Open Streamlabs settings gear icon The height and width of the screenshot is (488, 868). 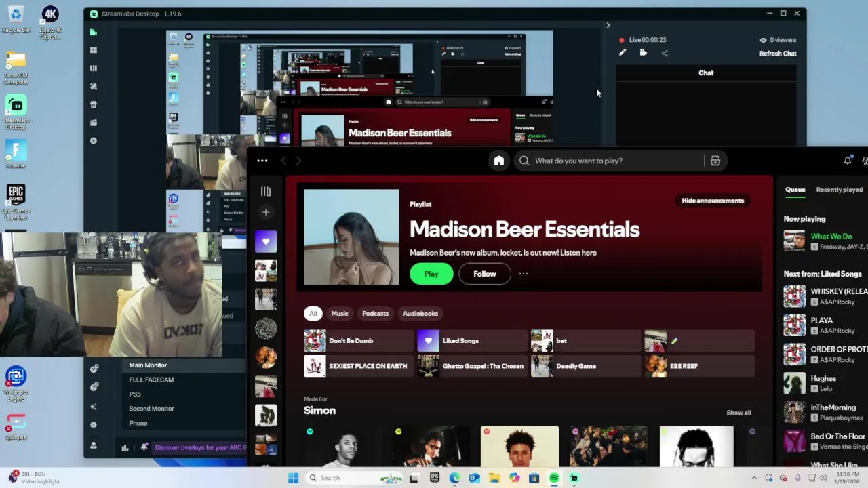point(94,425)
